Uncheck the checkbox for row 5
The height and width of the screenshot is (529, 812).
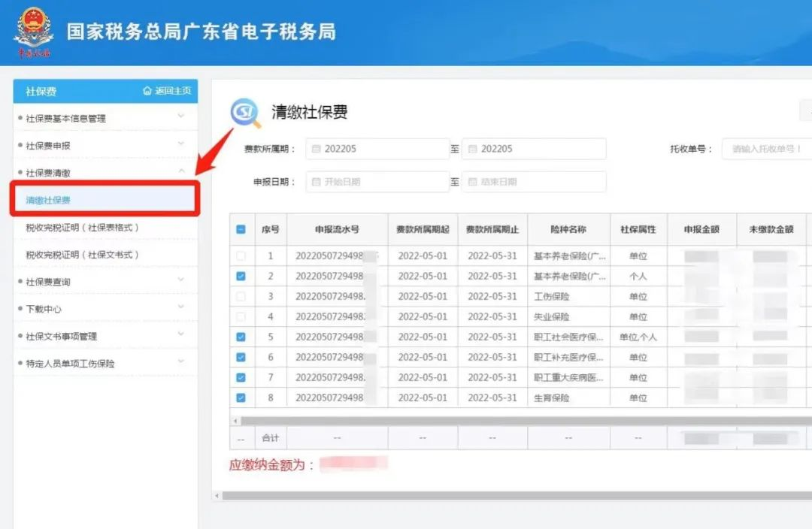[x=241, y=337]
